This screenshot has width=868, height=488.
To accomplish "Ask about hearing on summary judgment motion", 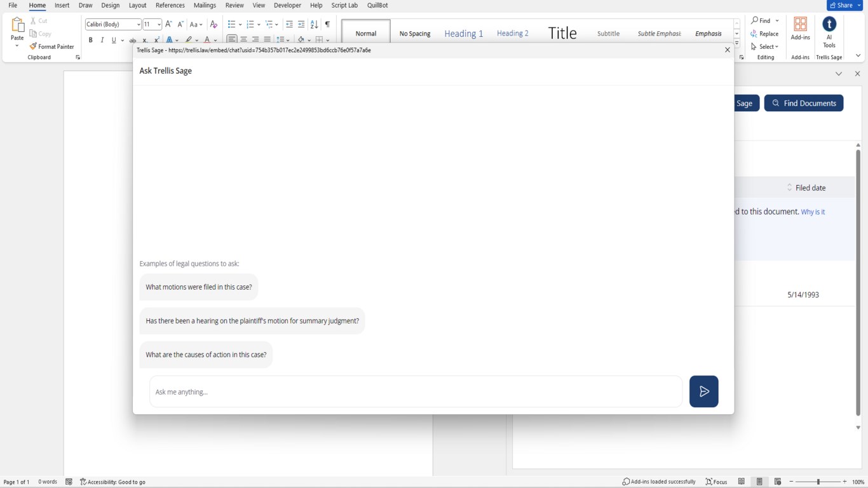I will point(252,321).
